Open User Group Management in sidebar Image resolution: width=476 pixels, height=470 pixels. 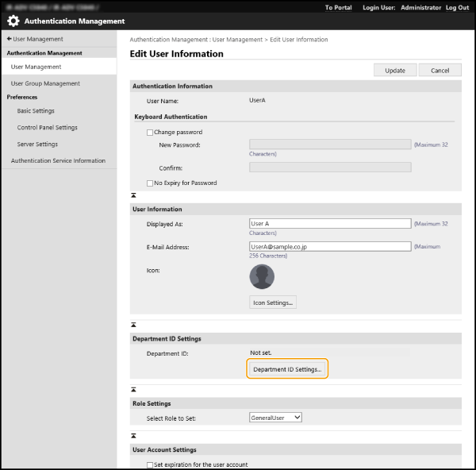(x=45, y=83)
